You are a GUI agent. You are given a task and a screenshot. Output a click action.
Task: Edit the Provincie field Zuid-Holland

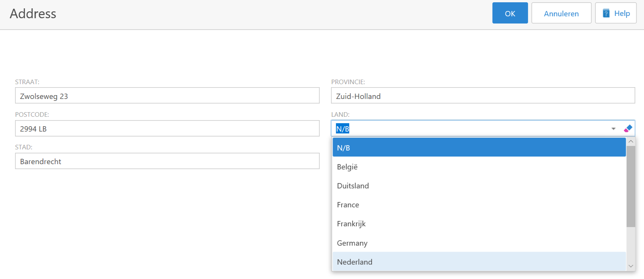click(x=483, y=96)
